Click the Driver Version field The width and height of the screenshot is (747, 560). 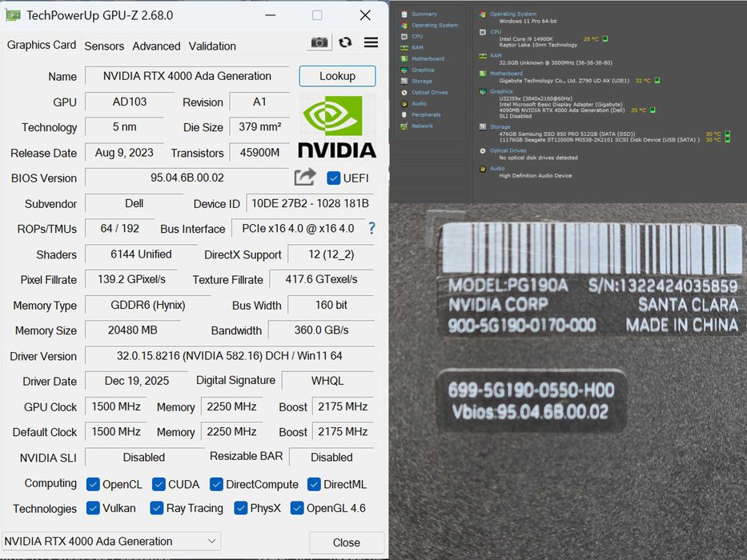(230, 356)
